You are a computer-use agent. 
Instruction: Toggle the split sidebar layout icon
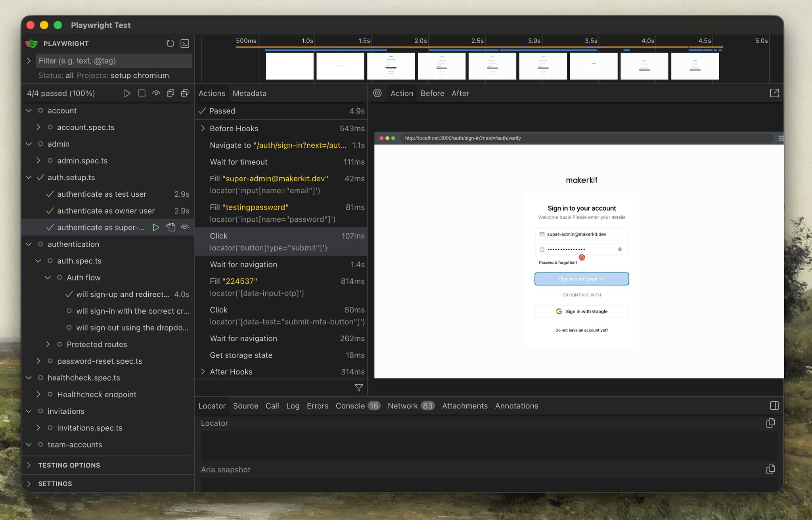pos(774,405)
